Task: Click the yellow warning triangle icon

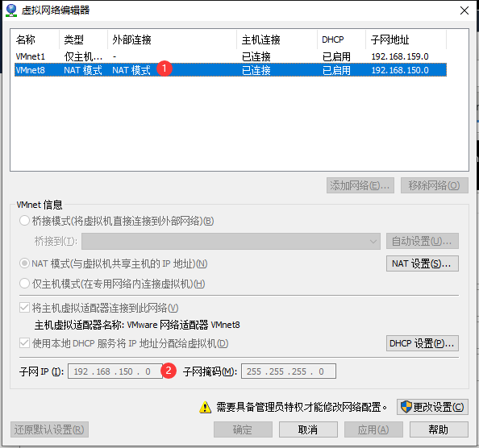Action: (206, 408)
